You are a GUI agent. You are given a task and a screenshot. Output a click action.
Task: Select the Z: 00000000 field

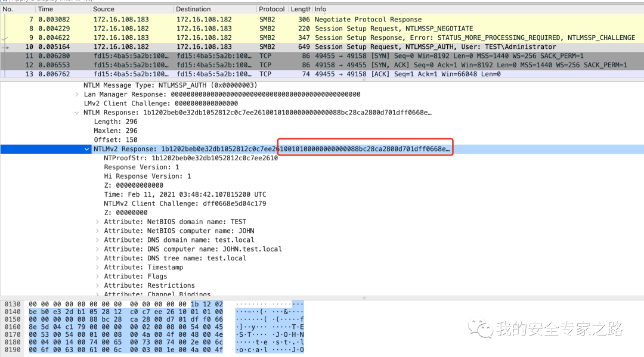click(x=125, y=213)
